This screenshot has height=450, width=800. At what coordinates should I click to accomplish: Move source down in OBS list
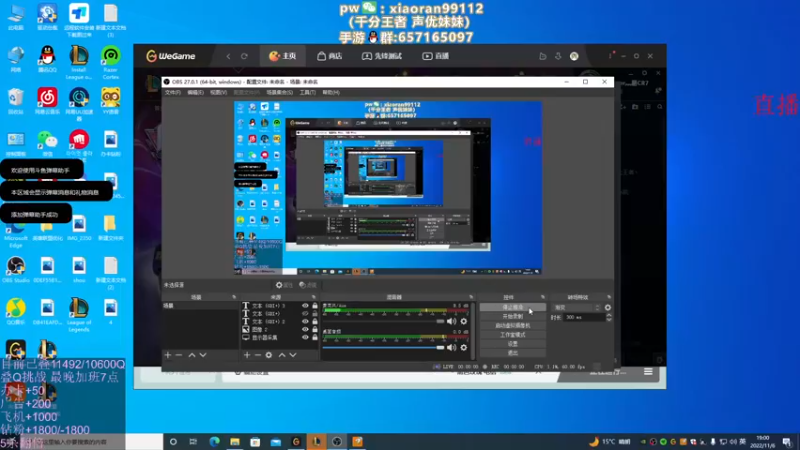[293, 355]
